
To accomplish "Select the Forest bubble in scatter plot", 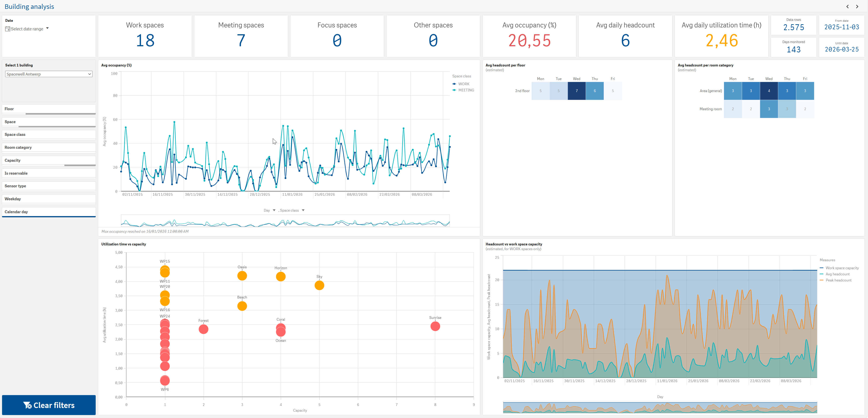I will point(204,329).
